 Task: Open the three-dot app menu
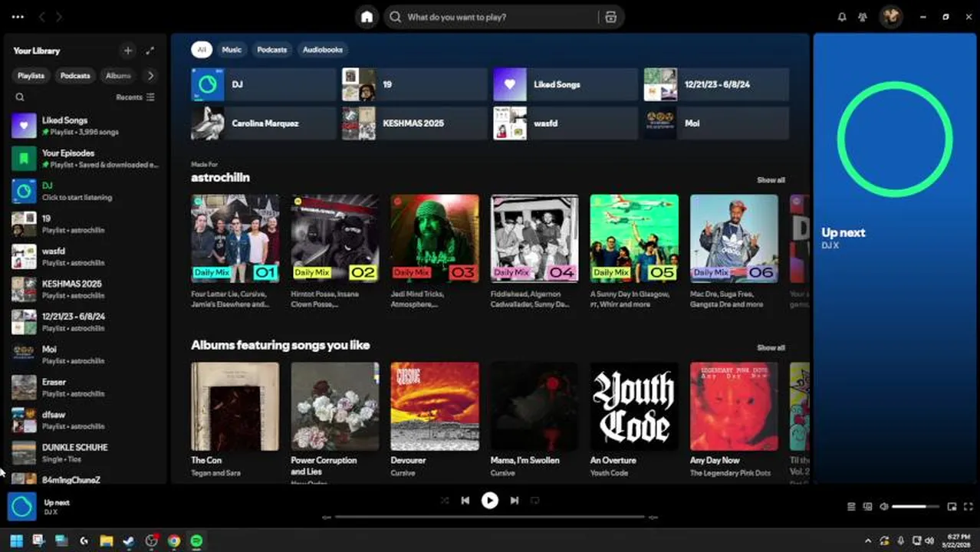(18, 17)
